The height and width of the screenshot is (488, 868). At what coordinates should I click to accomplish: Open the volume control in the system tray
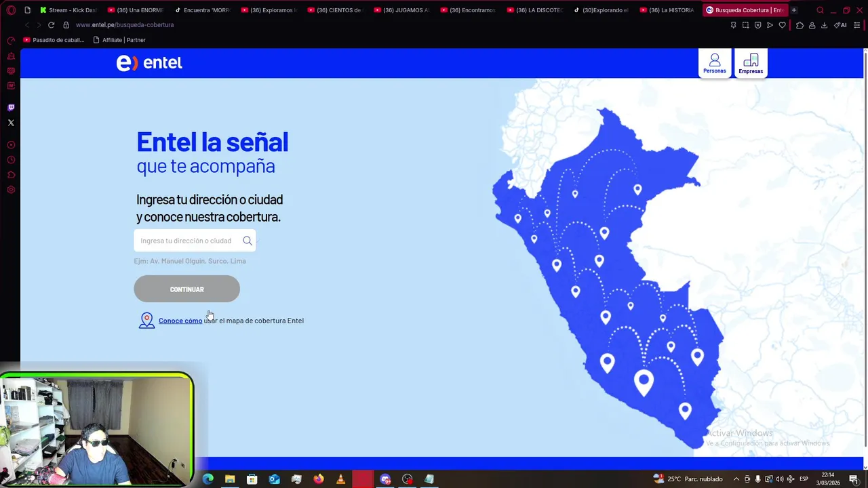tap(779, 479)
